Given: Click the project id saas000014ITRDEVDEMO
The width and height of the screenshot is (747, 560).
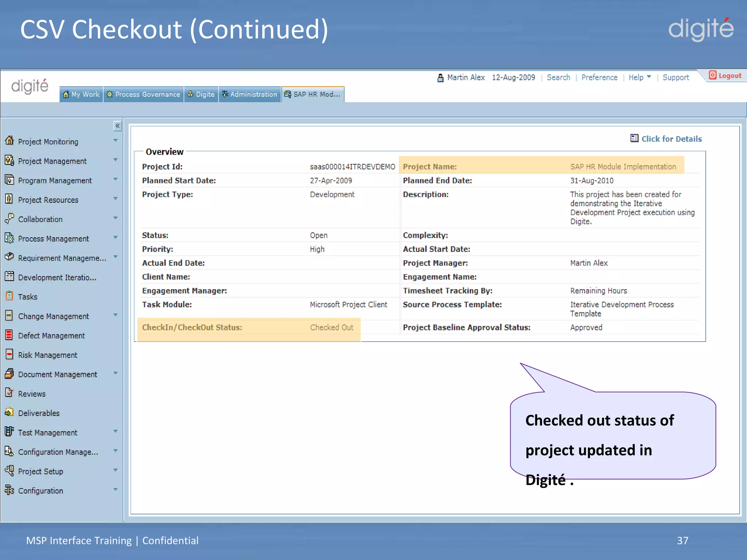Looking at the screenshot, I should point(352,167).
